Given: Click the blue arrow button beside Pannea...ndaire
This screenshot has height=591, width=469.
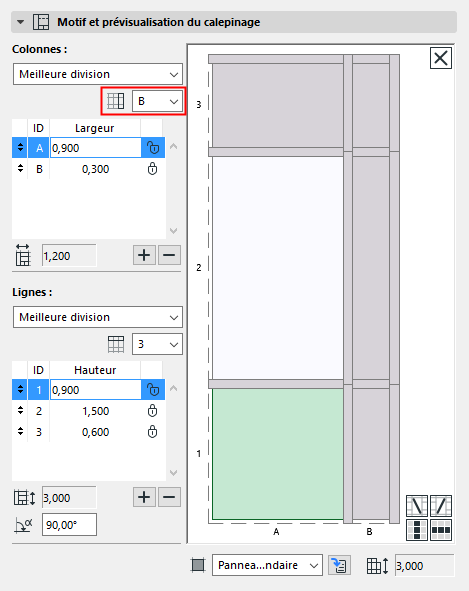Looking at the screenshot, I should pyautogui.click(x=339, y=565).
